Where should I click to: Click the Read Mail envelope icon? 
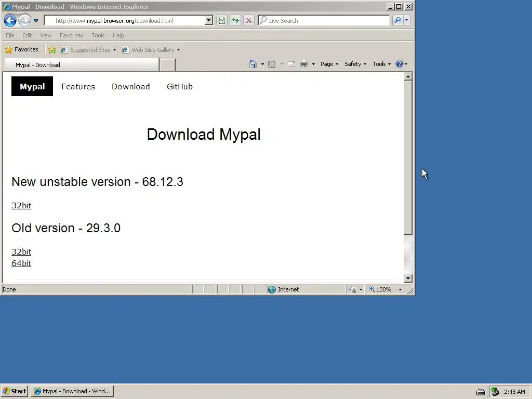tap(291, 64)
